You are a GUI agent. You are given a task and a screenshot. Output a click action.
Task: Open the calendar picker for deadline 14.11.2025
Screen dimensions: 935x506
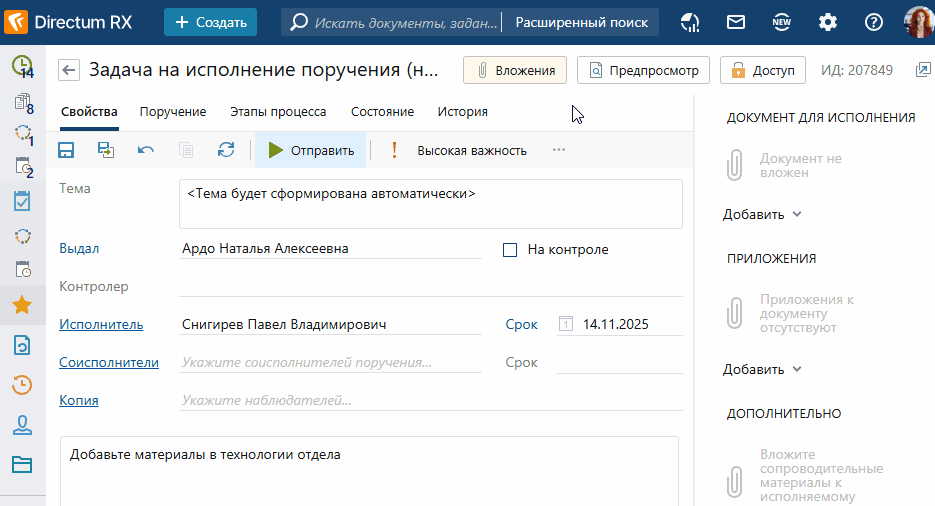pos(566,324)
